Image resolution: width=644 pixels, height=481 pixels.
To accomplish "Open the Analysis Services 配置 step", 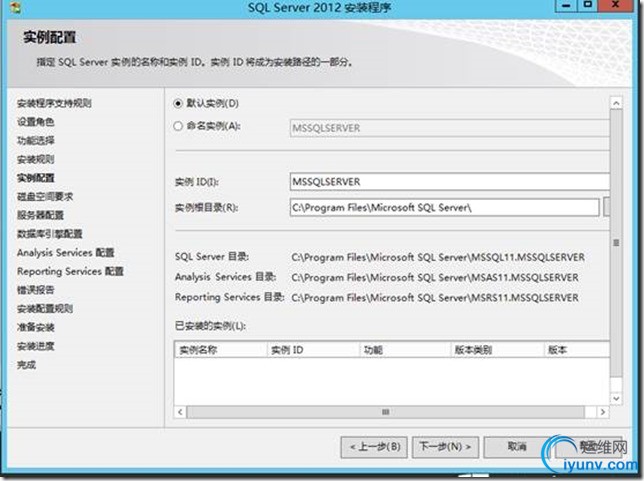I will click(66, 253).
